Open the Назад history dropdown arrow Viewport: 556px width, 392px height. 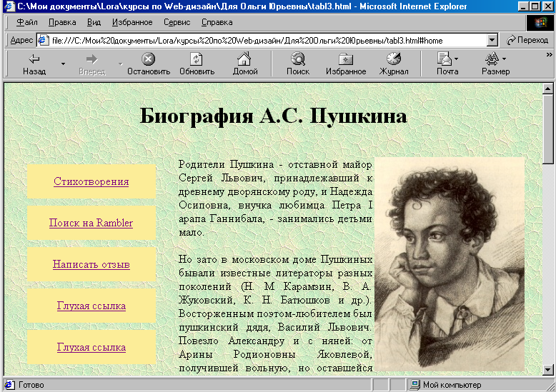63,64
